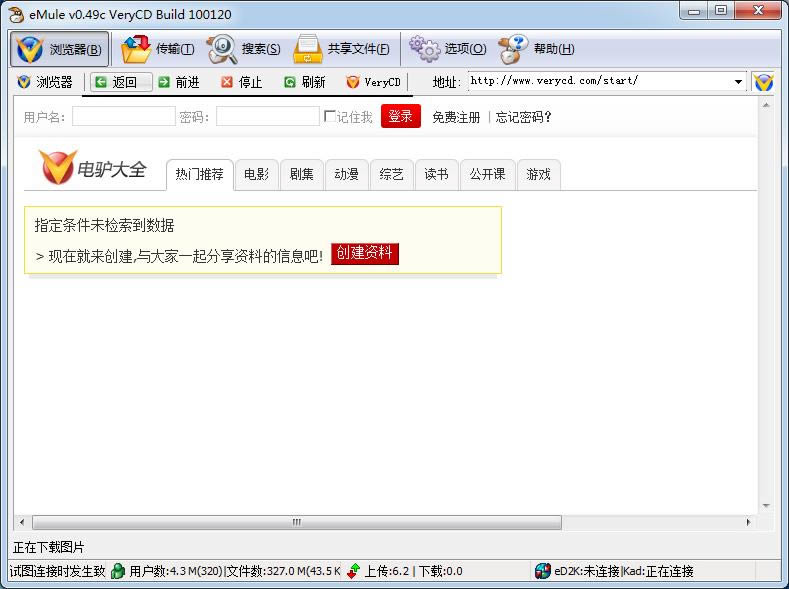Click the 忘记密码? link
Image resolution: width=789 pixels, height=589 pixels.
click(x=523, y=117)
